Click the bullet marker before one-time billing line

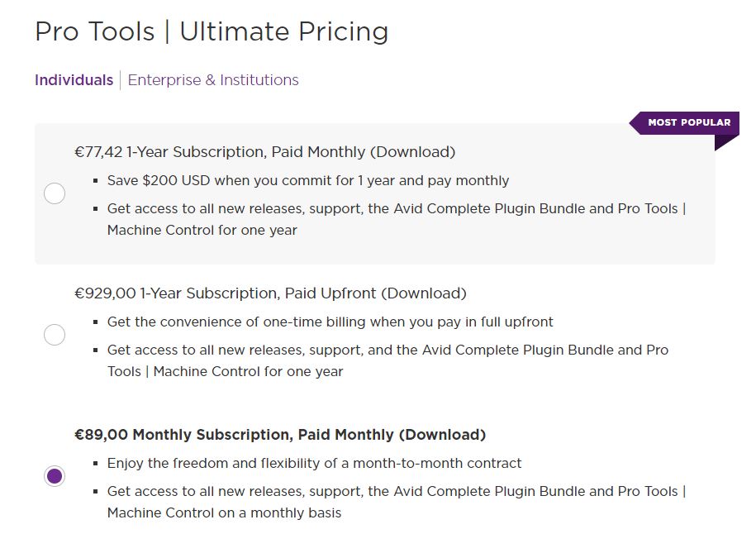pyautogui.click(x=96, y=322)
